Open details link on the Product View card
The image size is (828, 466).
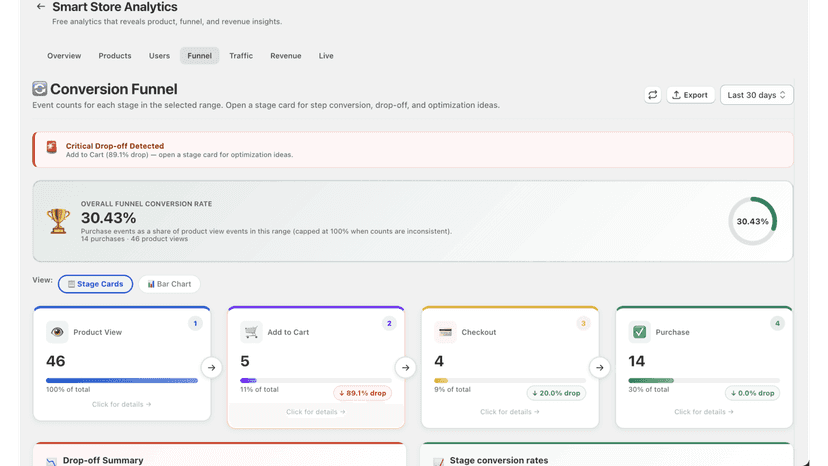point(121,404)
